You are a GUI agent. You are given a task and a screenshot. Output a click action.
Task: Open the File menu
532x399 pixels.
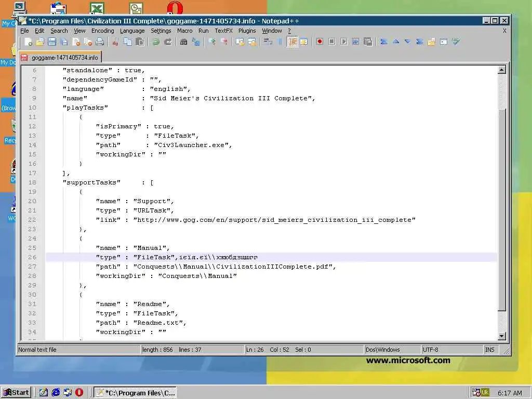[24, 31]
